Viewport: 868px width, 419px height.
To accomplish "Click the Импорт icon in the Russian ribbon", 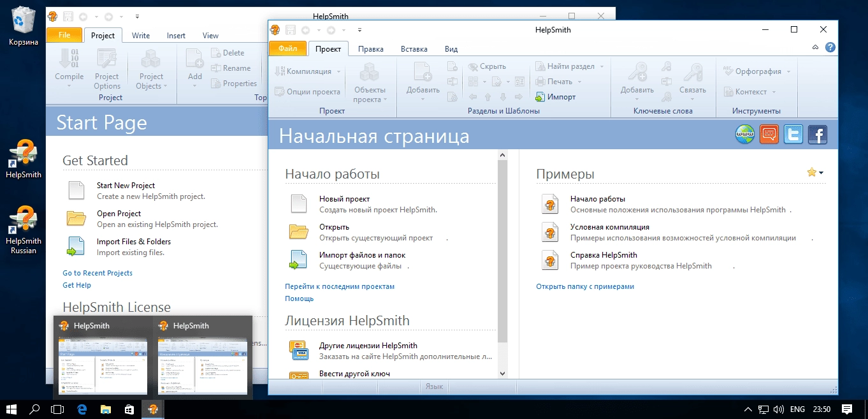I will 539,97.
